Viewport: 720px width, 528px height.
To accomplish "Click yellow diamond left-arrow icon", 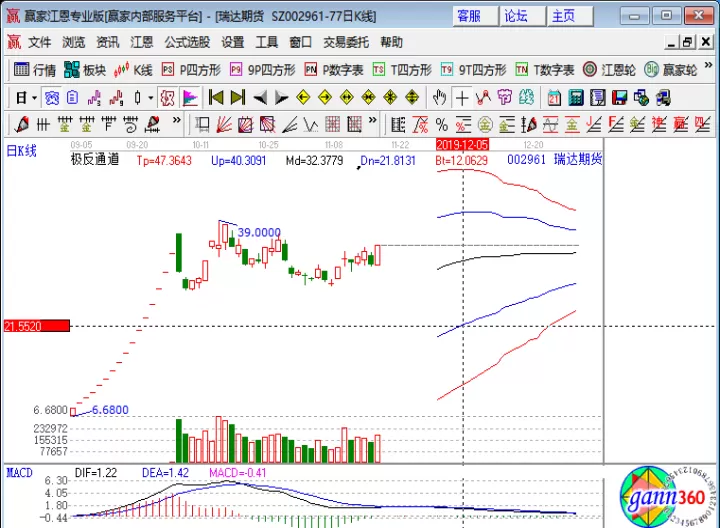I will (303, 97).
